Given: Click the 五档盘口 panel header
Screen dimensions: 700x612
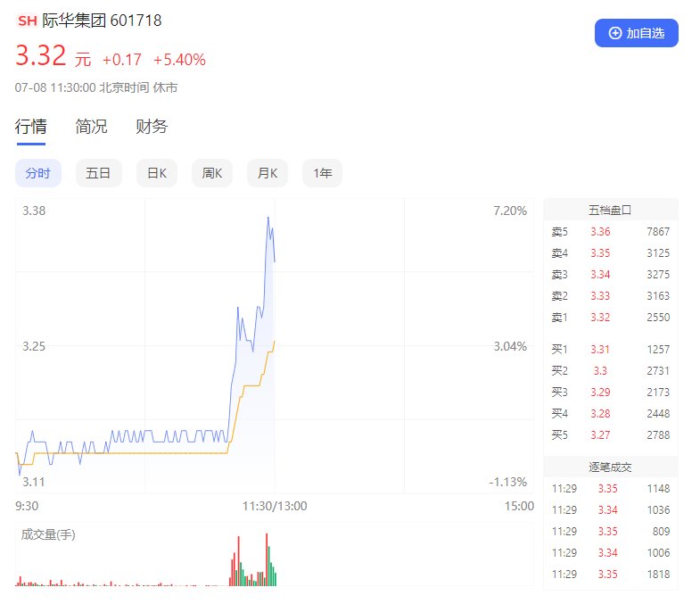Looking at the screenshot, I should pos(610,211).
